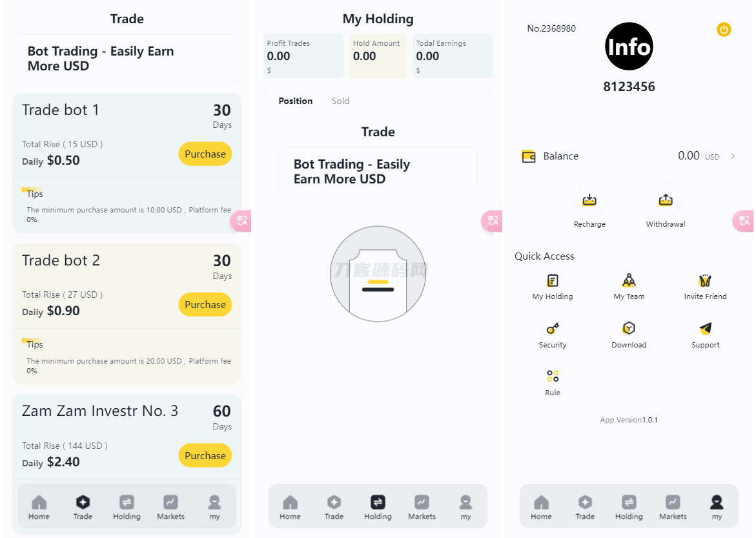Open the Withdrawal icon
The image size is (756, 538).
coord(665,200)
